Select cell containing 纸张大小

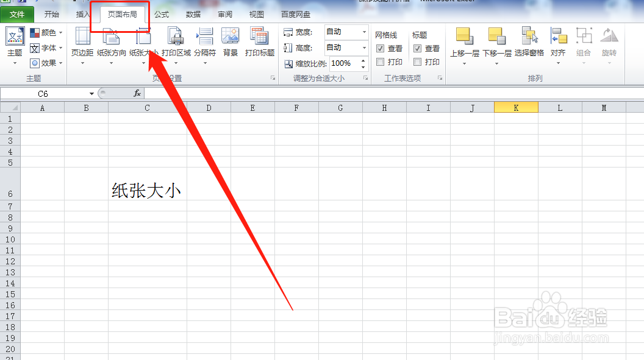(x=148, y=183)
